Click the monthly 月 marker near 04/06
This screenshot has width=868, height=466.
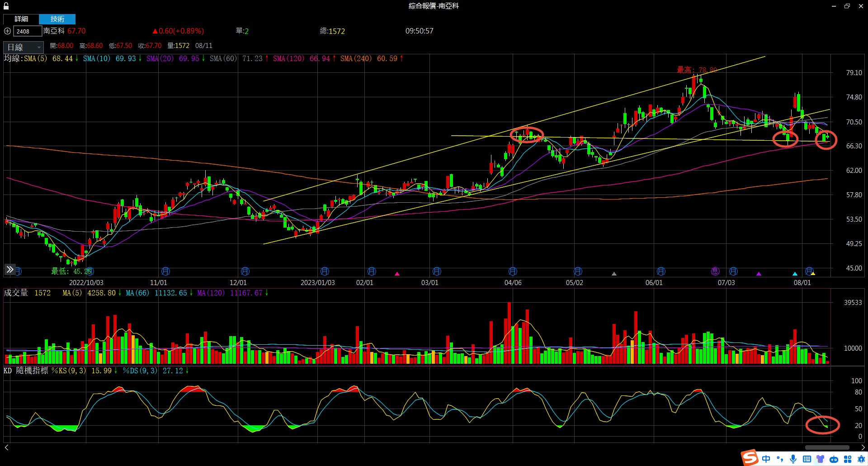pyautogui.click(x=512, y=271)
